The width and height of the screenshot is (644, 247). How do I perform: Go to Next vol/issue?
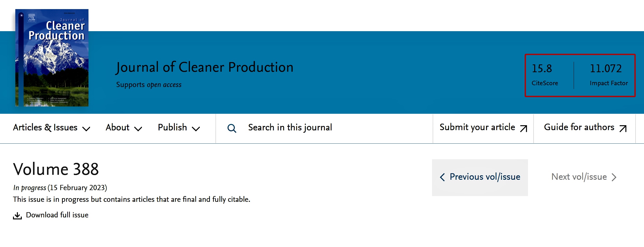coord(584,177)
